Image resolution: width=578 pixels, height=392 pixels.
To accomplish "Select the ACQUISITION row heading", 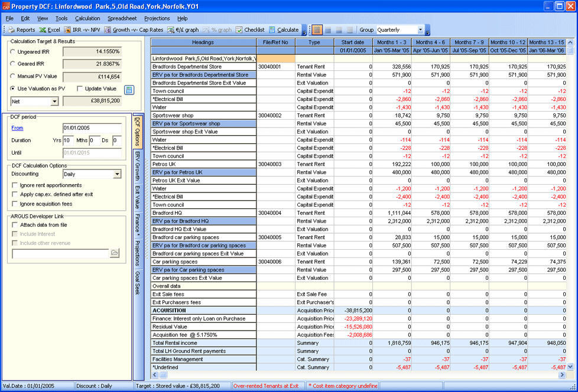I will tap(203, 311).
